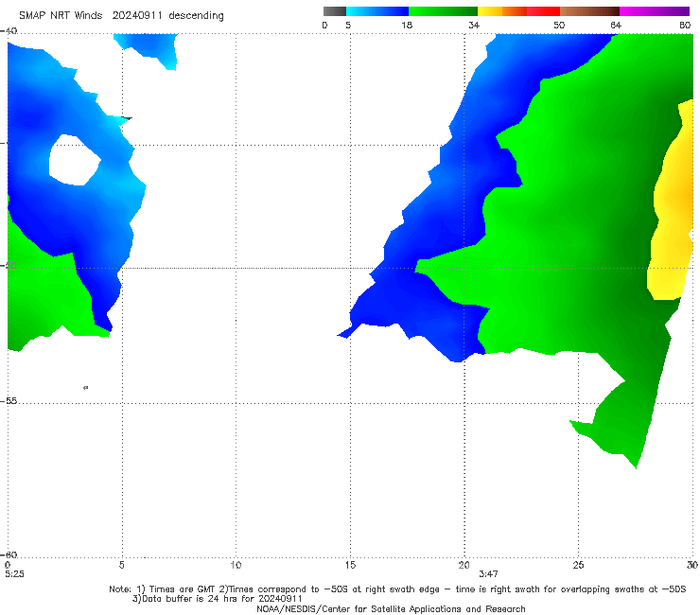This screenshot has height=615, width=700.
Task: Click the word 'descending' in the title
Action: tap(197, 16)
